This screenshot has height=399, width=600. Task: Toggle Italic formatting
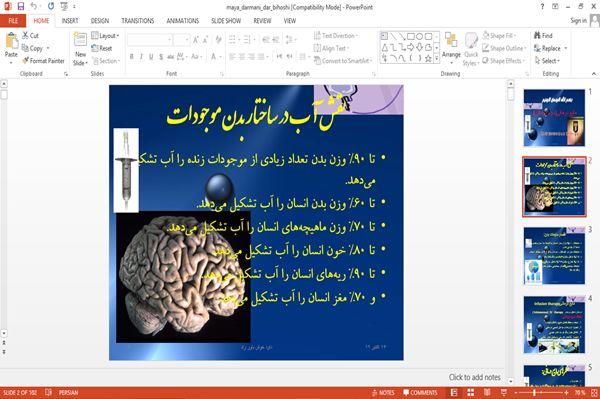coord(141,57)
